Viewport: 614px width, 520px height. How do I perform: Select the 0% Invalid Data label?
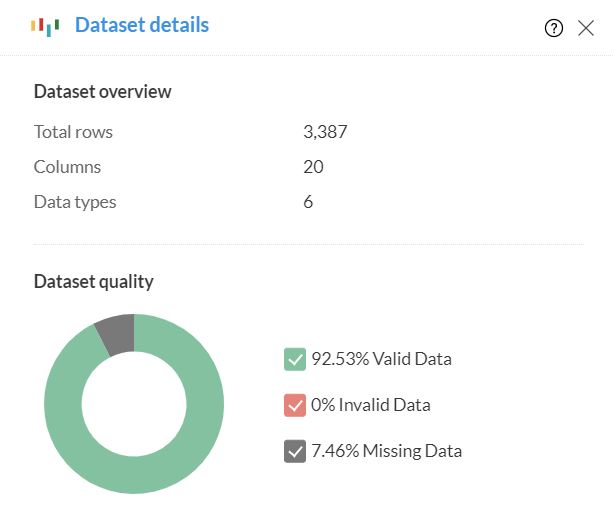pos(370,405)
